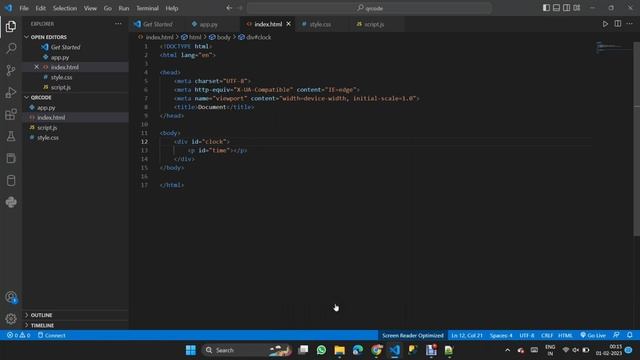Toggle secondary side bar layout icon

[x=567, y=8]
